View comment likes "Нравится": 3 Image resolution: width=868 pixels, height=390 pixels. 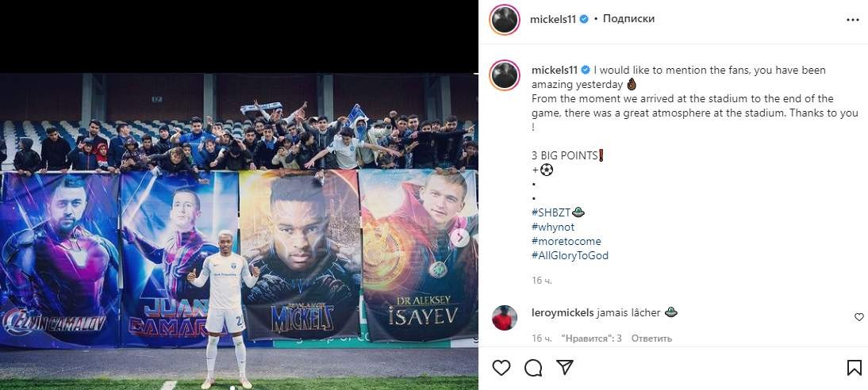590,338
